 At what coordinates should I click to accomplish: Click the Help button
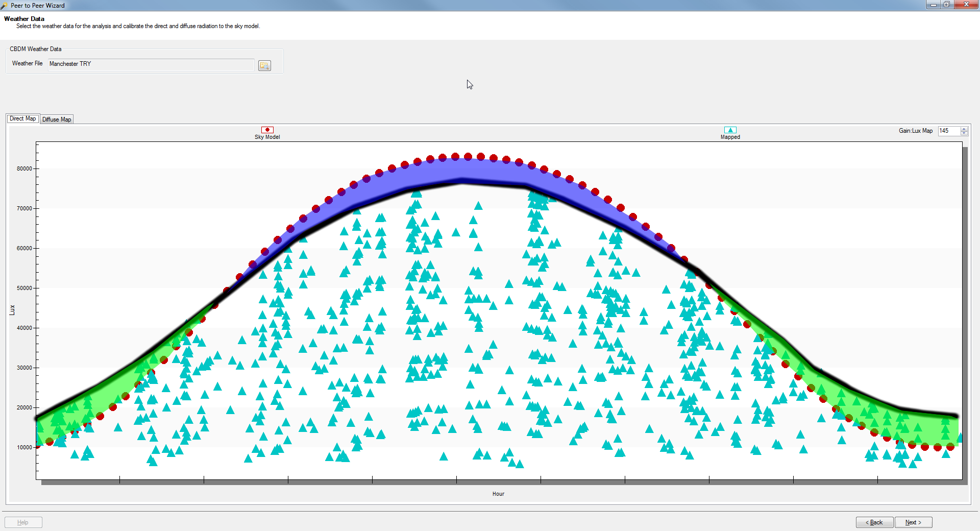[x=23, y=522]
